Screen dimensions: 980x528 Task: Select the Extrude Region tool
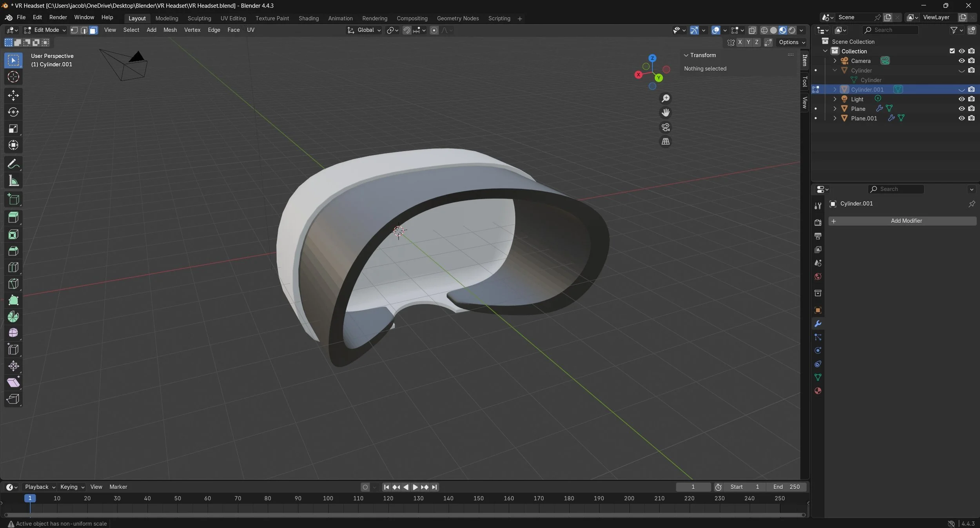[x=13, y=218]
